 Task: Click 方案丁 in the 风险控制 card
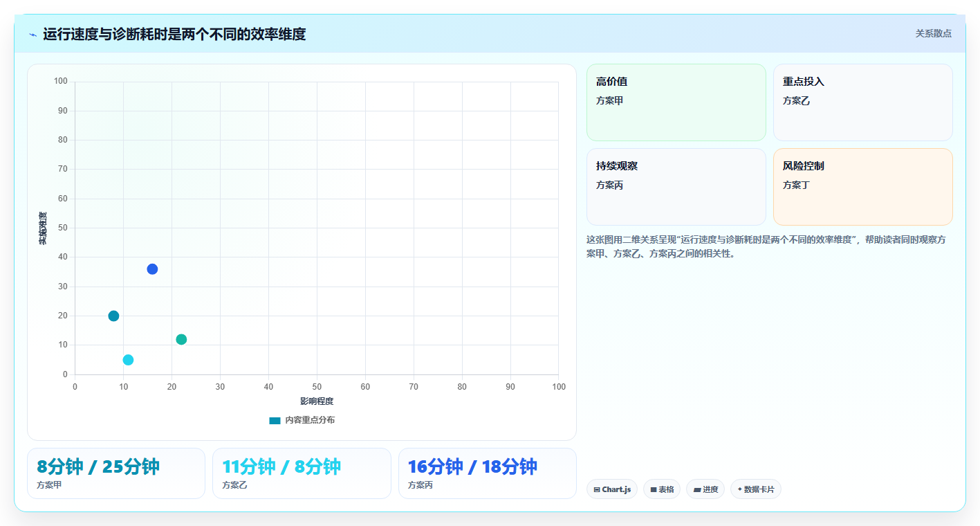click(796, 185)
